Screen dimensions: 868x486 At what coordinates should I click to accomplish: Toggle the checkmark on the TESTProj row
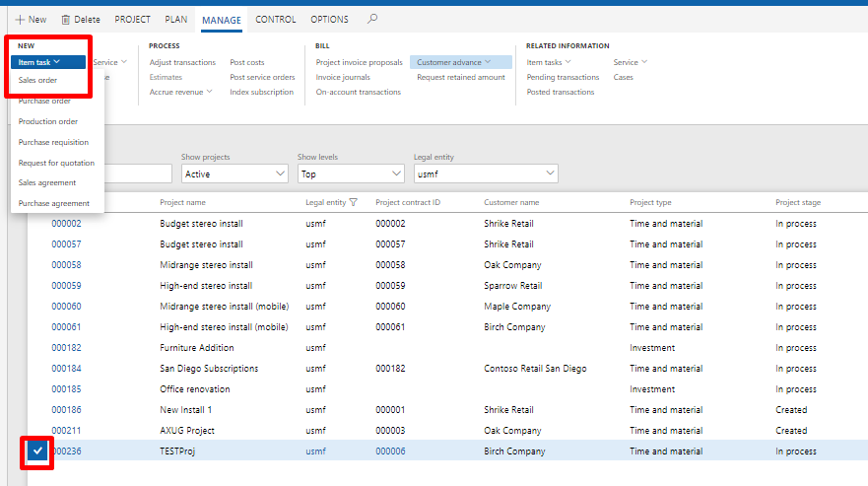[x=36, y=451]
